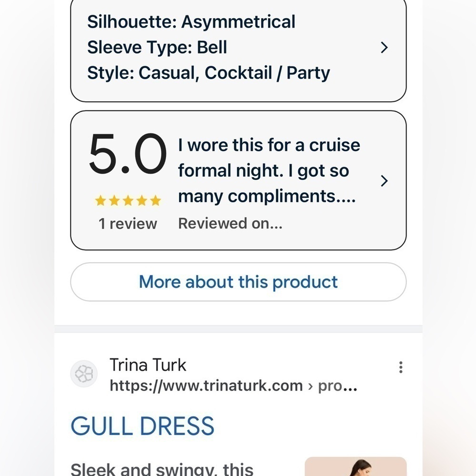Screen dimensions: 476x476
Task: Click the 1 review count label
Action: (128, 223)
